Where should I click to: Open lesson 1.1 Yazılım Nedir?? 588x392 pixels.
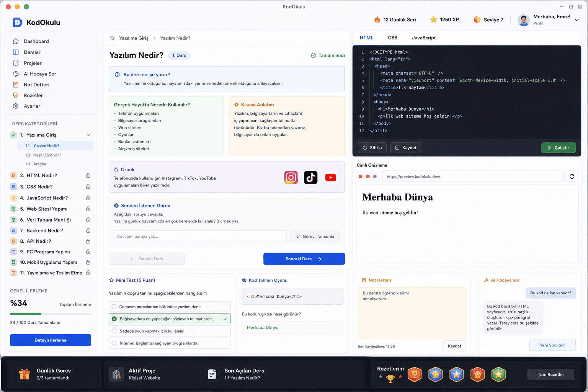pyautogui.click(x=55, y=146)
